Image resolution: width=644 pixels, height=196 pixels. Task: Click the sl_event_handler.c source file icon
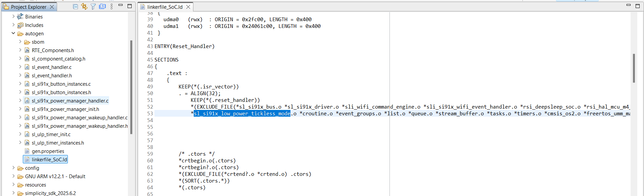point(27,67)
